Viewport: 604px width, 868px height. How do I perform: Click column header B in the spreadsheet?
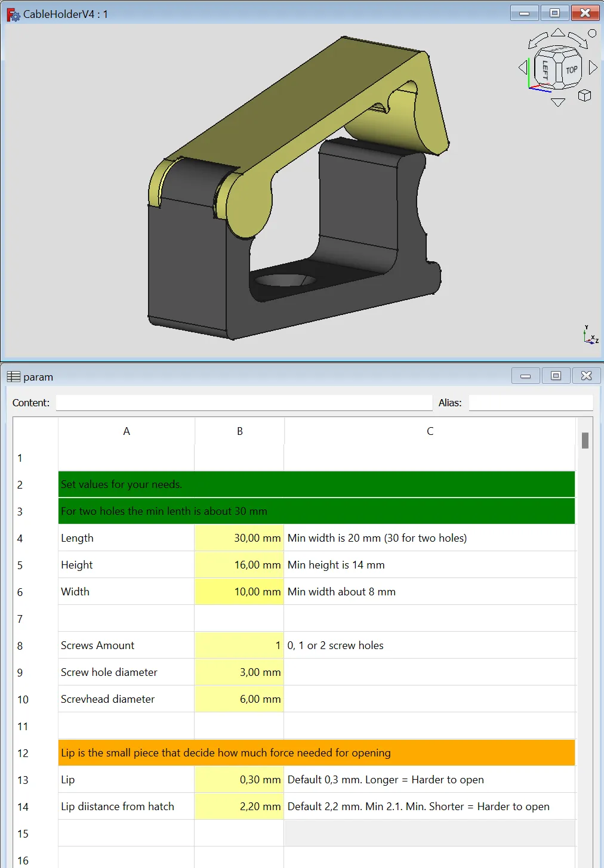[239, 431]
